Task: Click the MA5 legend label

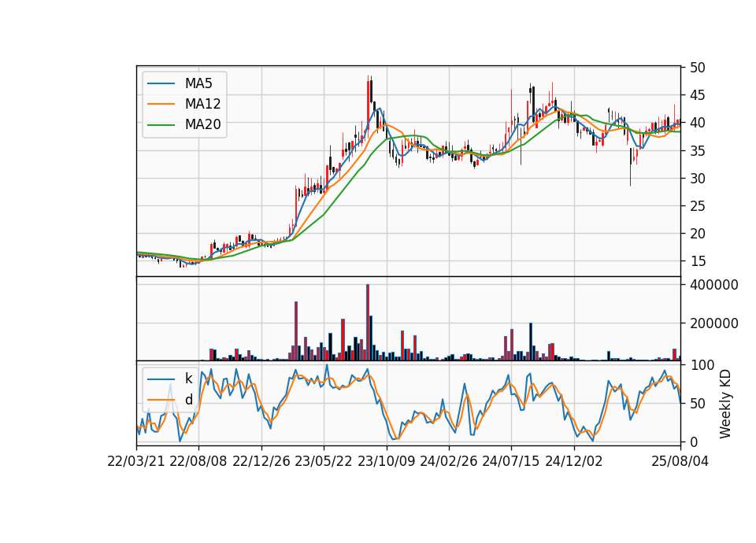Action: [x=198, y=83]
